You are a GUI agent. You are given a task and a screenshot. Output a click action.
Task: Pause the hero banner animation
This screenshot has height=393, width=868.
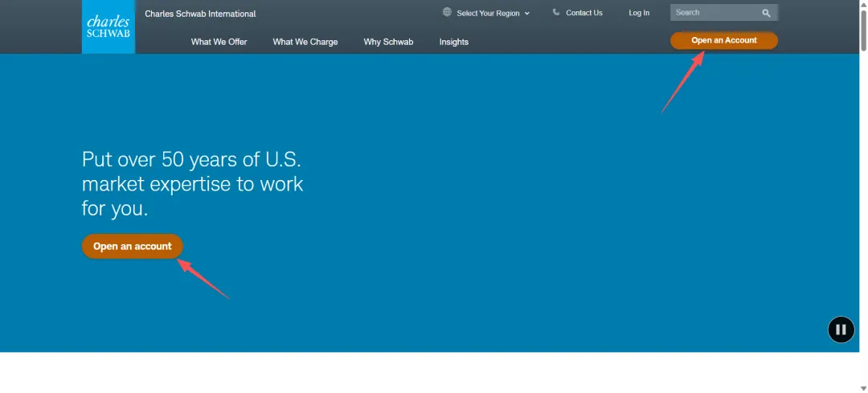pos(841,330)
